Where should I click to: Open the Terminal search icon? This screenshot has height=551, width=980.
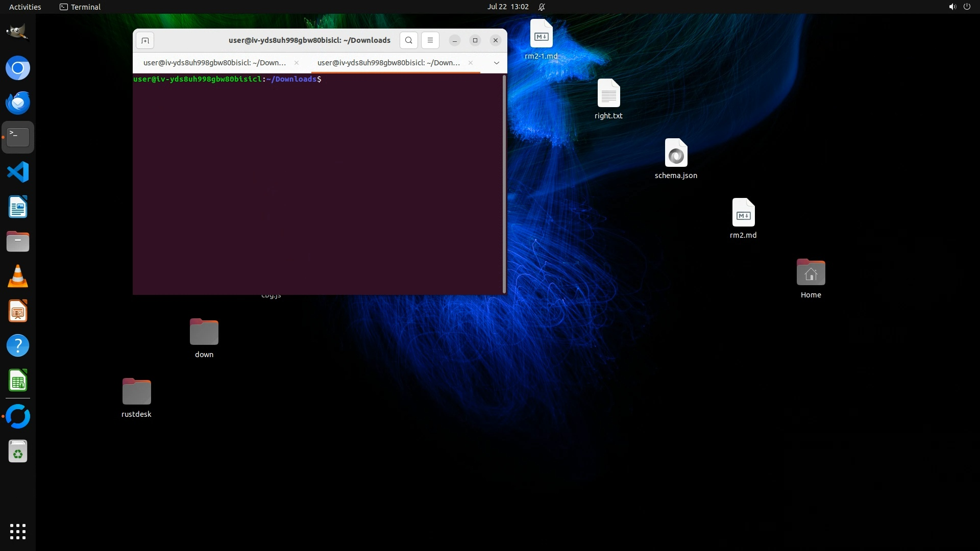tap(408, 40)
